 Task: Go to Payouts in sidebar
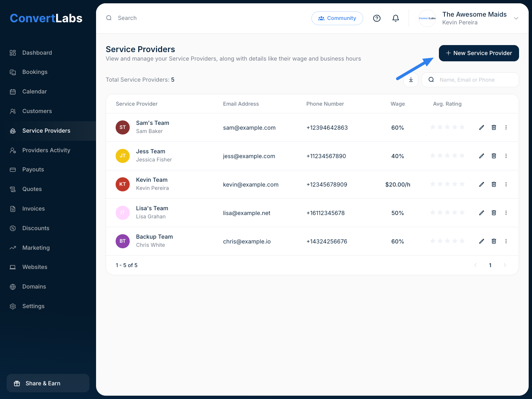(x=33, y=170)
